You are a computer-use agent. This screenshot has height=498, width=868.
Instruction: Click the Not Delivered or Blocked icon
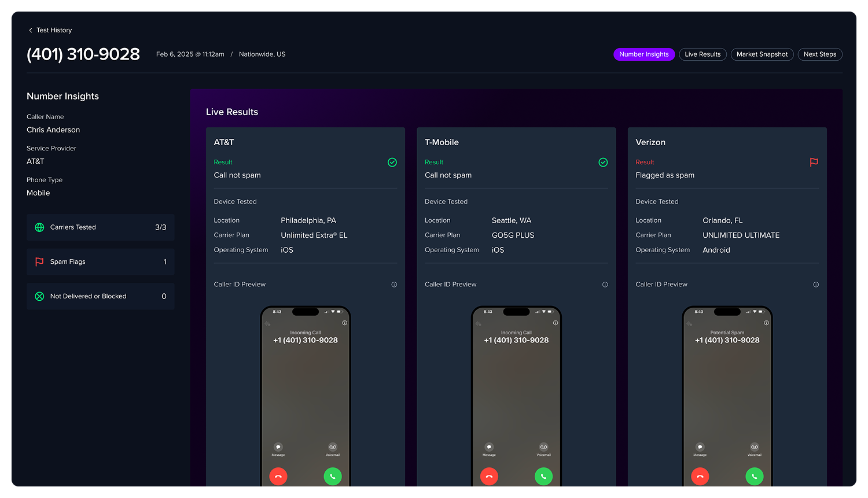[x=39, y=296]
